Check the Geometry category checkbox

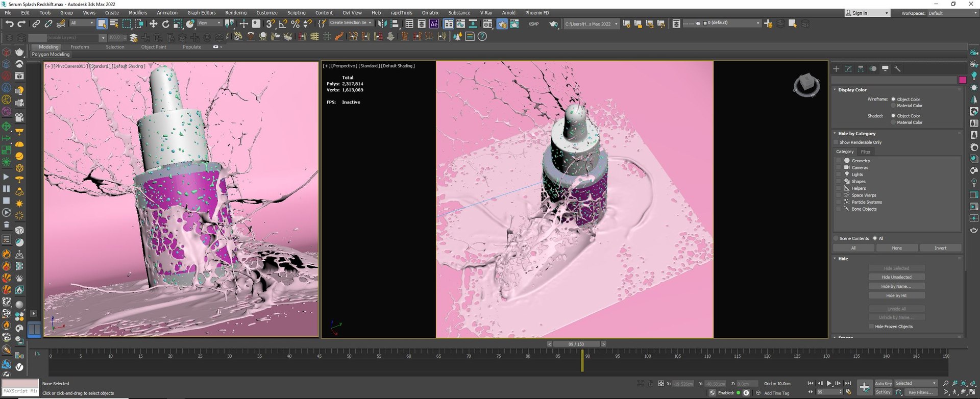pos(838,161)
